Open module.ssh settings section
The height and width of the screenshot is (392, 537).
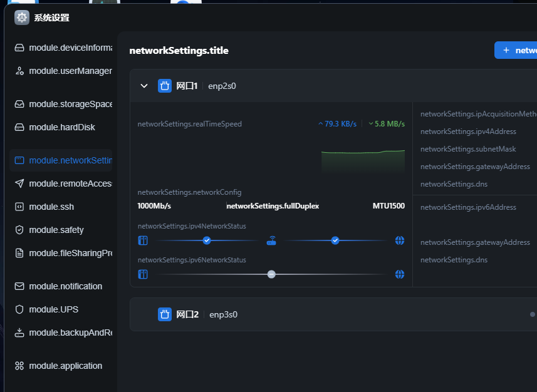[51, 207]
